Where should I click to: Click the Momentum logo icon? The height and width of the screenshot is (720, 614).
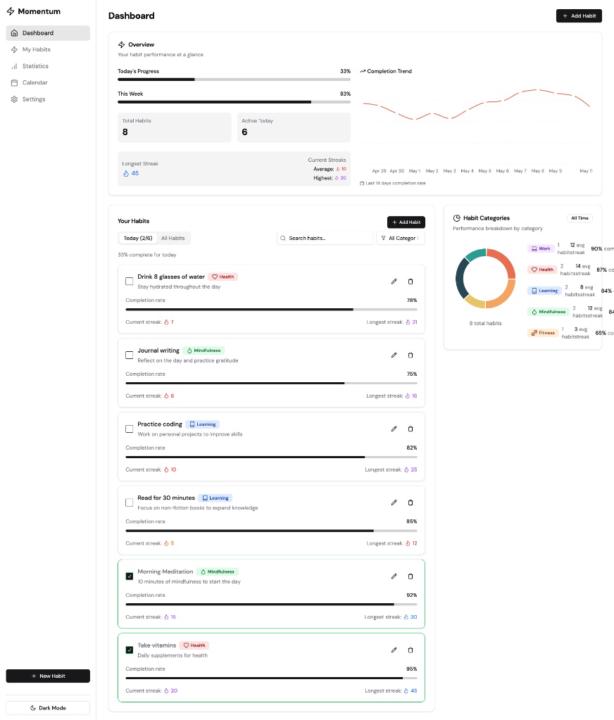pyautogui.click(x=10, y=11)
